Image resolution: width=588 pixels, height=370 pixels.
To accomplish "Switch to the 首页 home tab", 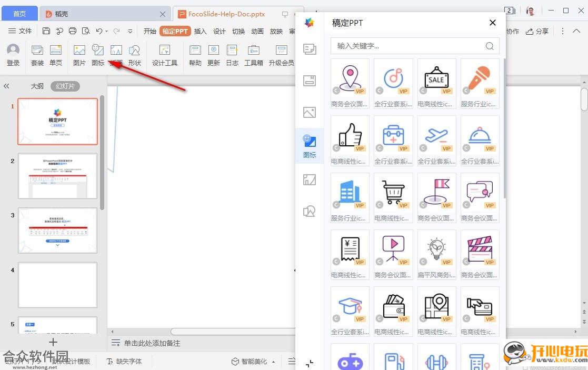I will click(19, 14).
